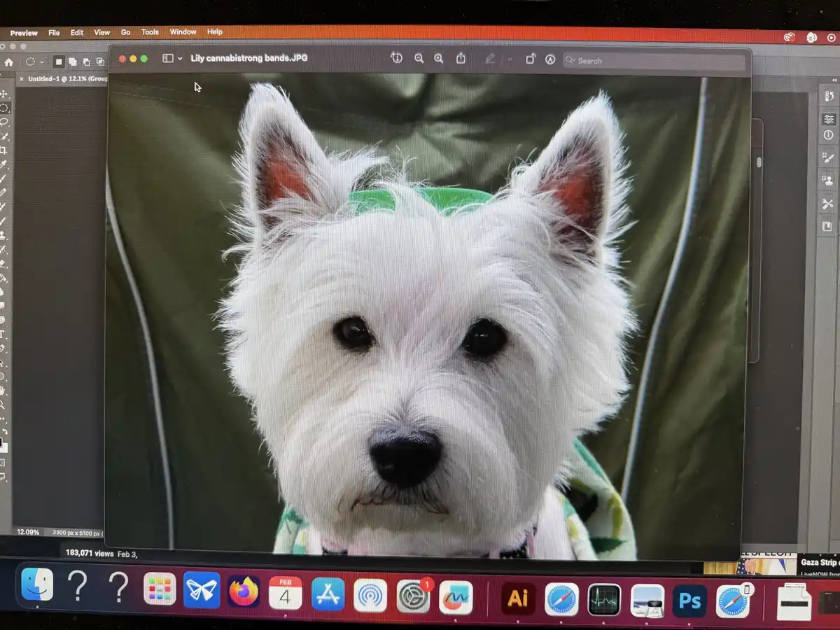Choose Intersect with Selection mode
840x630 pixels.
[x=100, y=62]
